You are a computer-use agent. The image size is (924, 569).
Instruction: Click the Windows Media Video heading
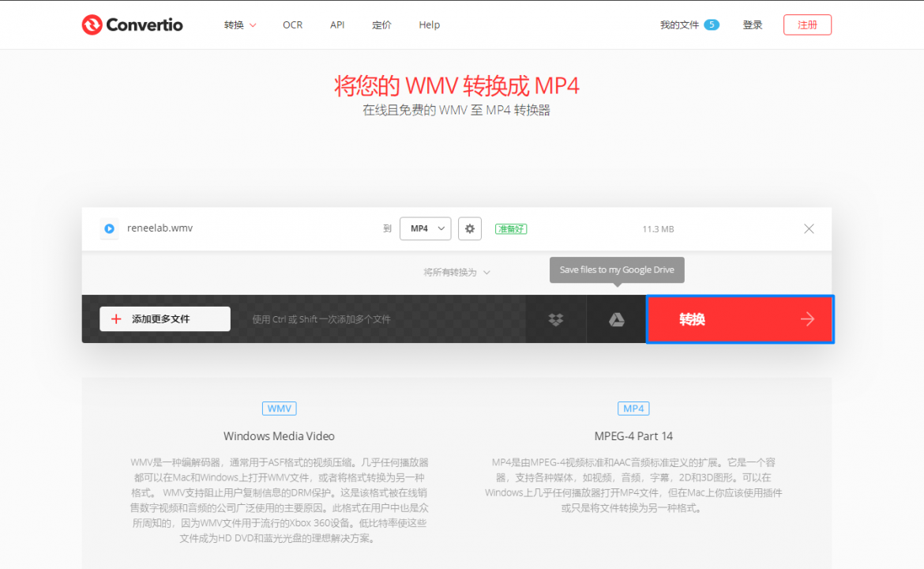pos(280,436)
